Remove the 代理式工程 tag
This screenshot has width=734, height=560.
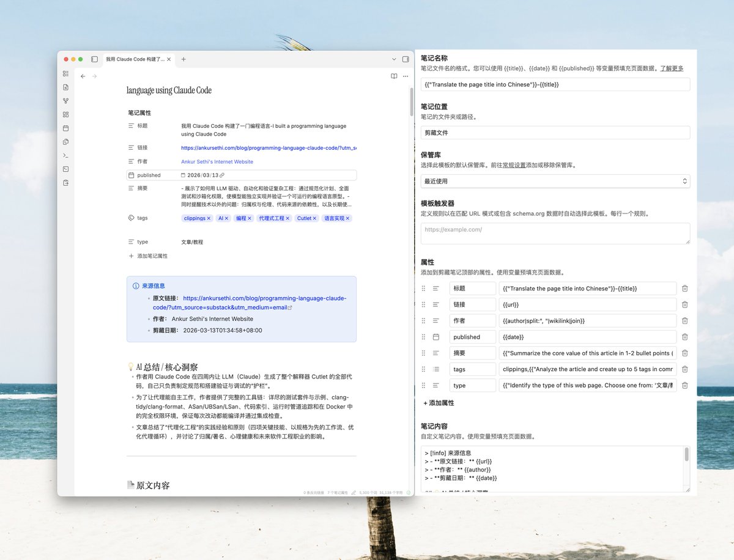tap(287, 218)
